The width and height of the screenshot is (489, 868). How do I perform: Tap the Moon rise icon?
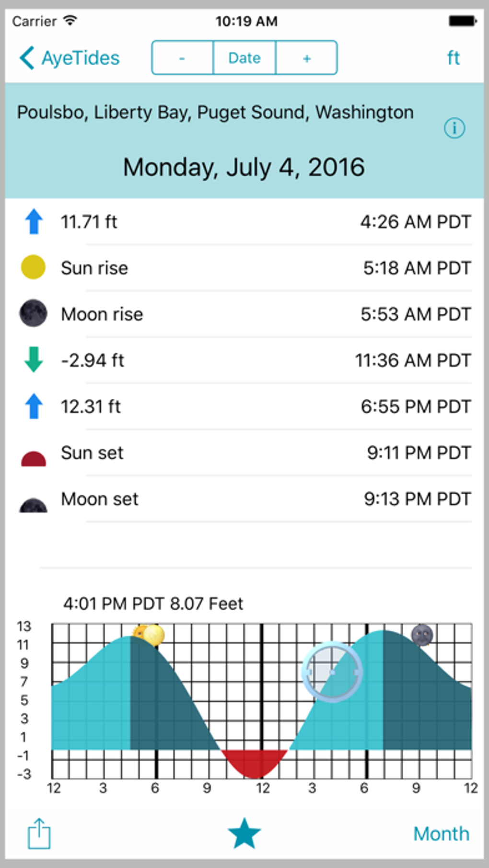point(33,314)
